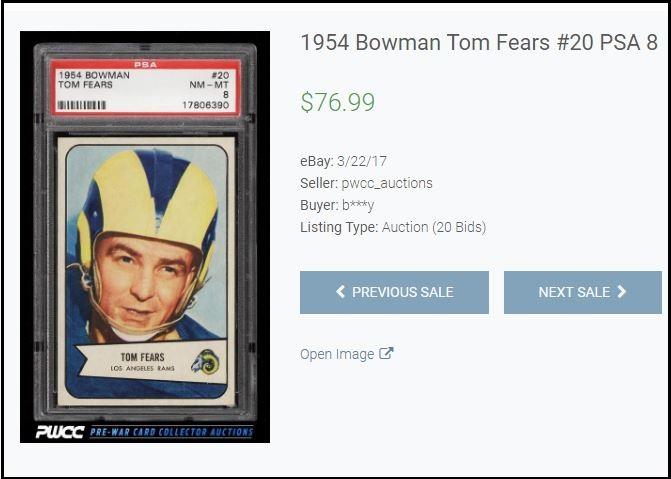Click the PWCC logo below the card
Image resolution: width=671 pixels, height=479 pixels.
tap(59, 432)
